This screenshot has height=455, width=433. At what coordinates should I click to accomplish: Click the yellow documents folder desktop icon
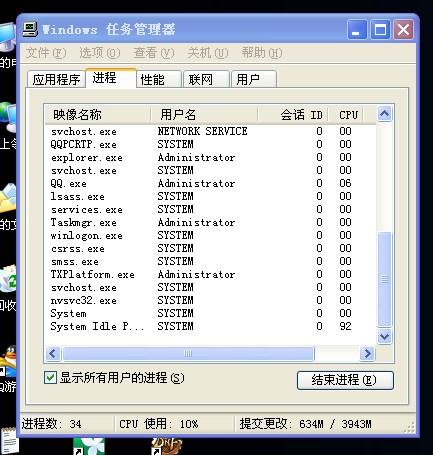[8, 198]
